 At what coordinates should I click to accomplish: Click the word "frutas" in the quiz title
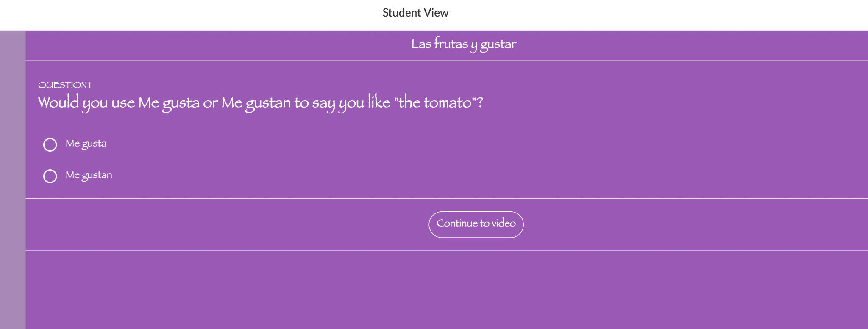pos(451,44)
